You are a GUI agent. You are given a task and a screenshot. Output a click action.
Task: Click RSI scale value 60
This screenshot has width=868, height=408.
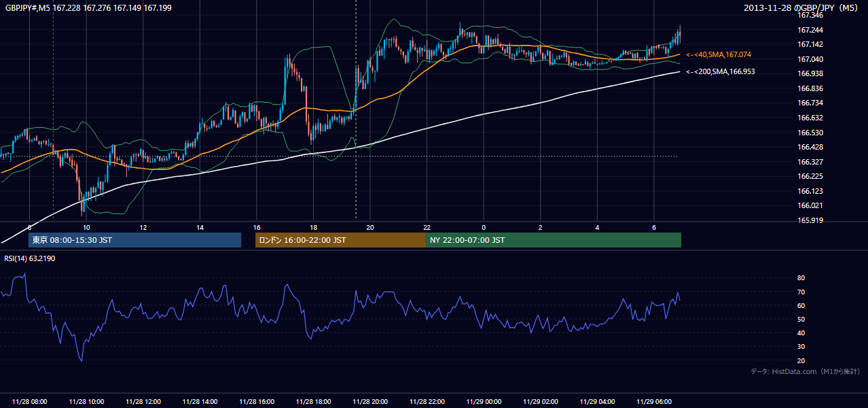coord(801,305)
